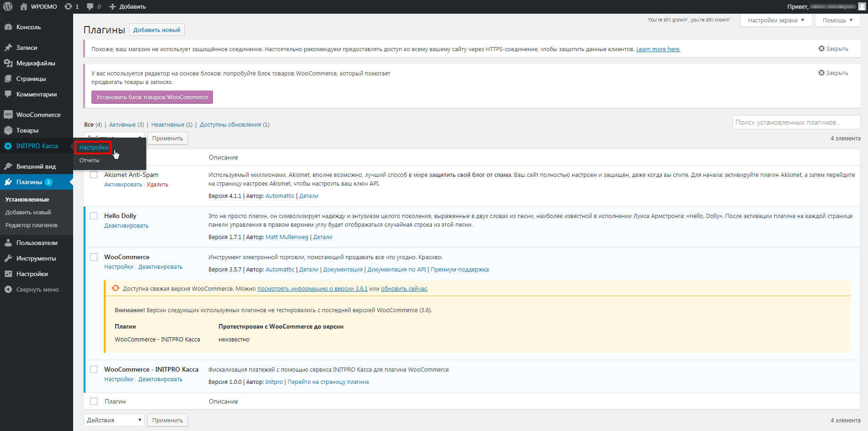
Task: Open the Добавить новый submenu item
Action: pyautogui.click(x=28, y=212)
